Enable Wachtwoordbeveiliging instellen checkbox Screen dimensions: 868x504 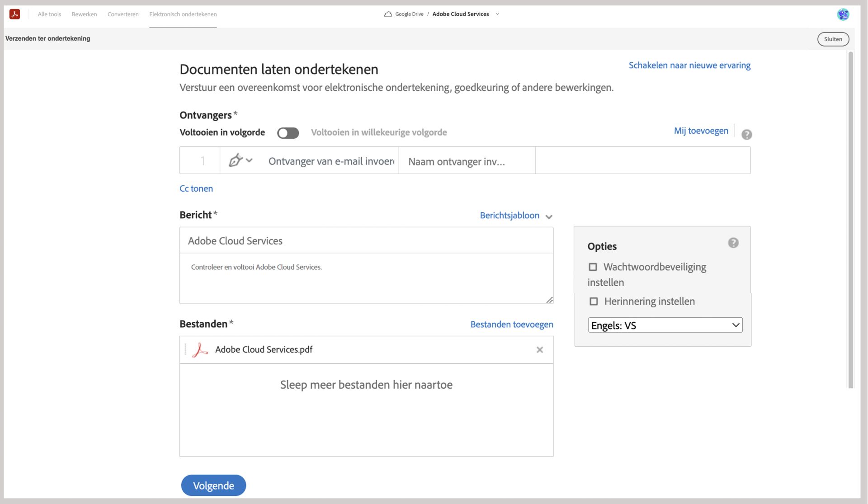click(x=593, y=267)
